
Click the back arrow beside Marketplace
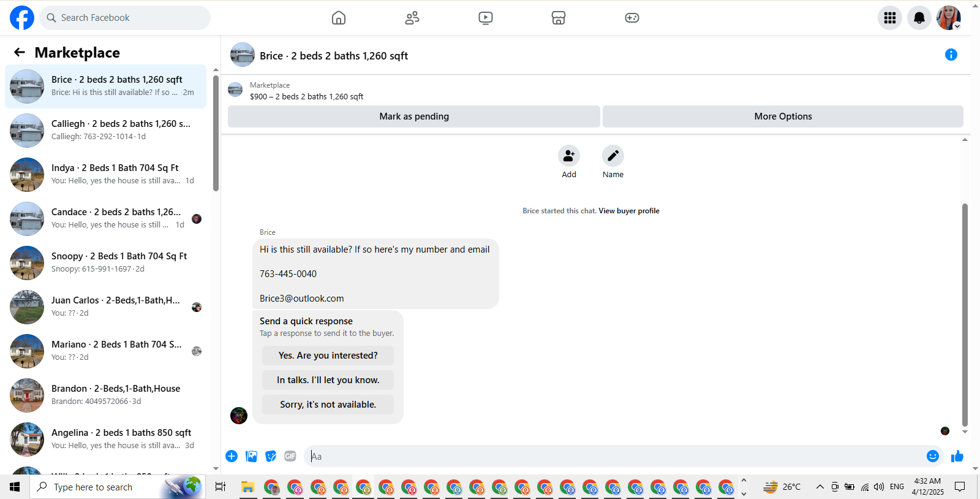20,52
